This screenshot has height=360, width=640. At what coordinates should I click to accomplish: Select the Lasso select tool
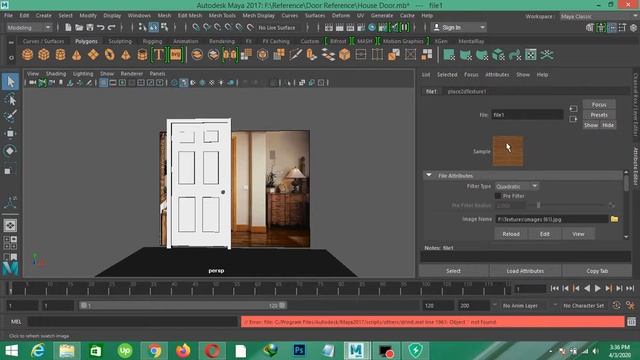(10, 100)
